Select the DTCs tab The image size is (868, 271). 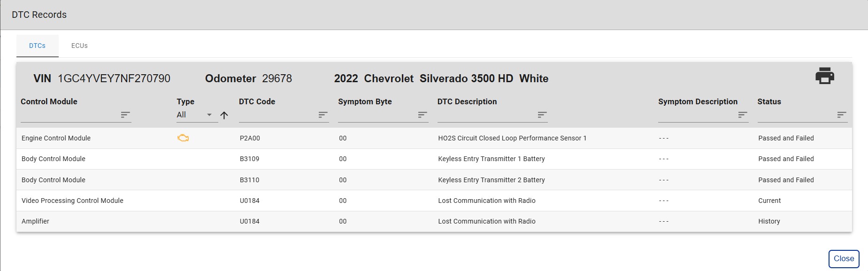click(x=38, y=46)
